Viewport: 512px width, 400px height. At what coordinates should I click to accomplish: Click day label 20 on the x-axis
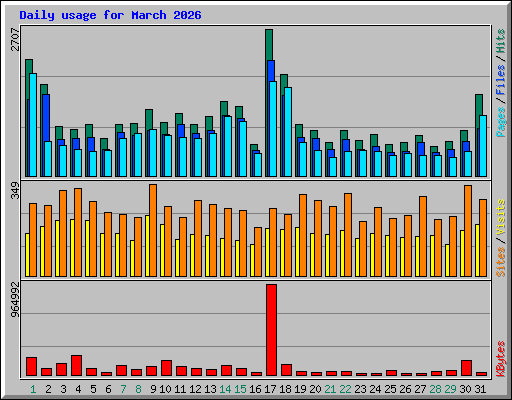pos(315,389)
